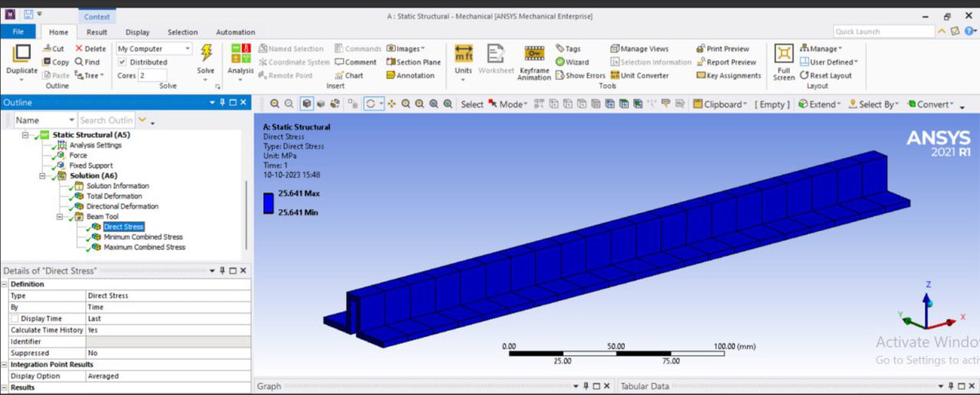Pin the Outline panel

pos(222,103)
